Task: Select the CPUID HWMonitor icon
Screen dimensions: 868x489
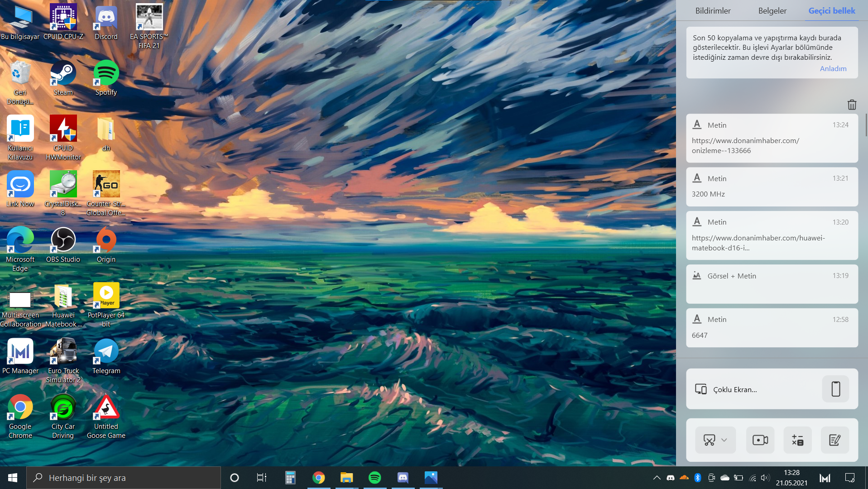Action: (63, 138)
